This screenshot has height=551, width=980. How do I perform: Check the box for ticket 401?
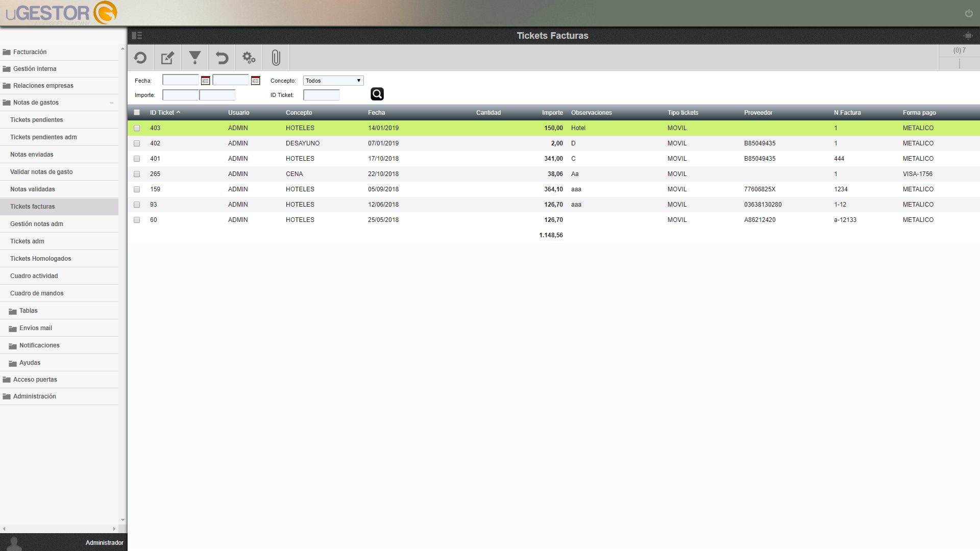click(137, 159)
